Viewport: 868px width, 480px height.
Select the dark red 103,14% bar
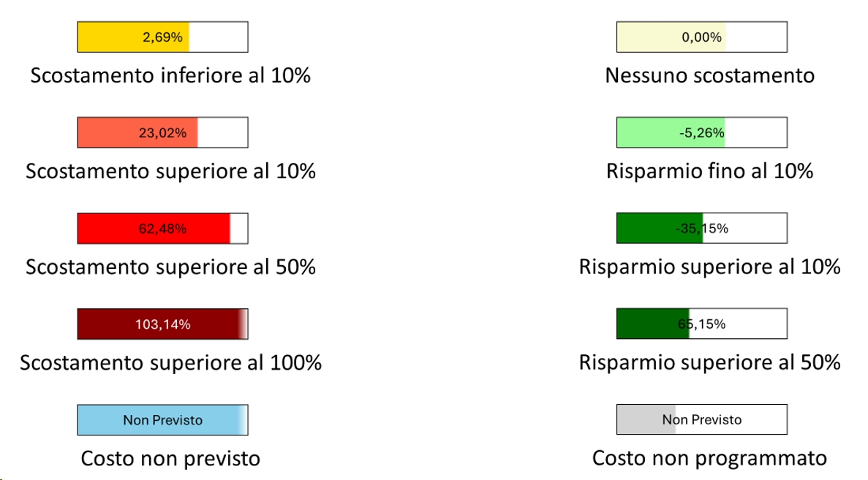click(162, 324)
